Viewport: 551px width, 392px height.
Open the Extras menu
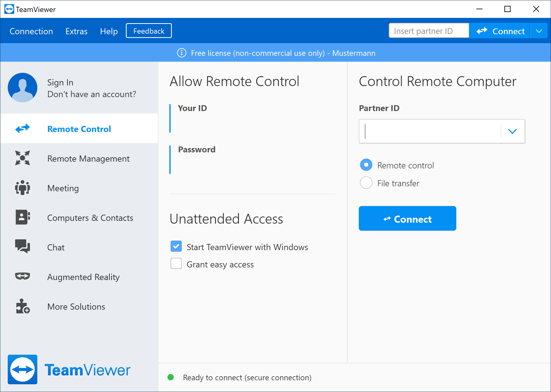point(77,31)
